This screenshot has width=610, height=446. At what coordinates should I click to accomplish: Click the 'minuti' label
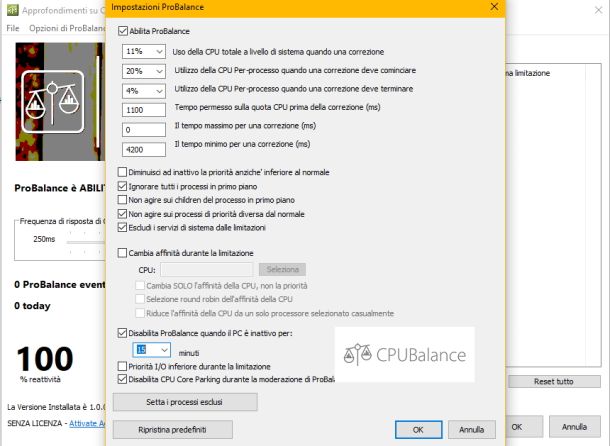189,353
